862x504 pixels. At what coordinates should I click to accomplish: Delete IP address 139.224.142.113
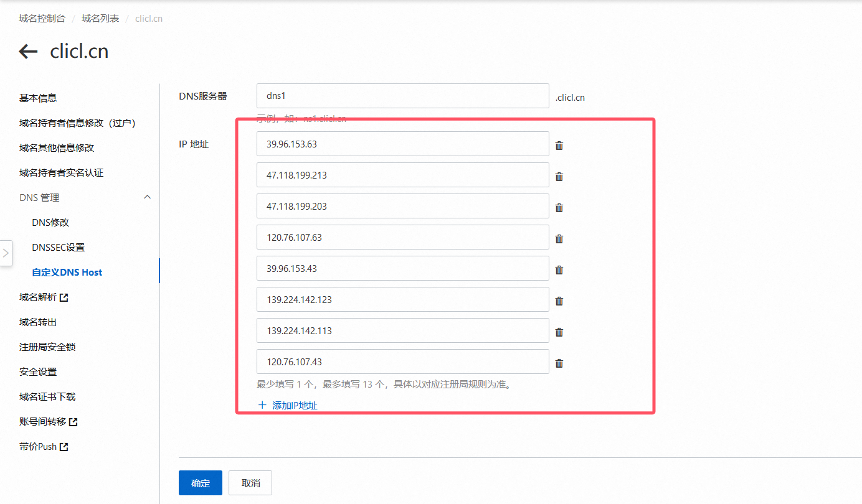(x=559, y=332)
